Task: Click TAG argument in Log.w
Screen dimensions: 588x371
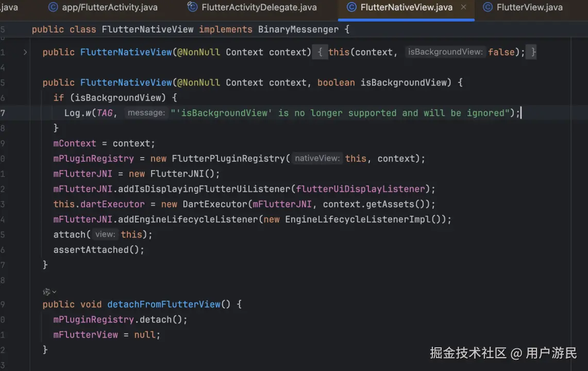Action: click(x=104, y=113)
